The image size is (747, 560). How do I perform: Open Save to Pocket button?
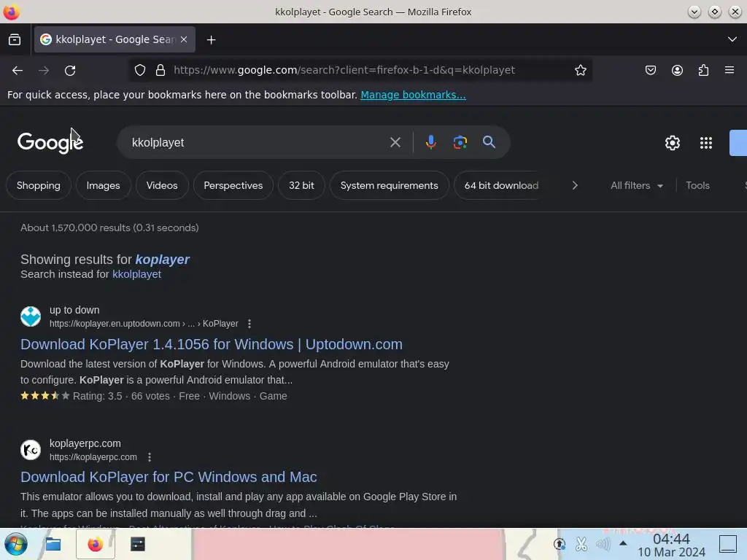click(651, 71)
